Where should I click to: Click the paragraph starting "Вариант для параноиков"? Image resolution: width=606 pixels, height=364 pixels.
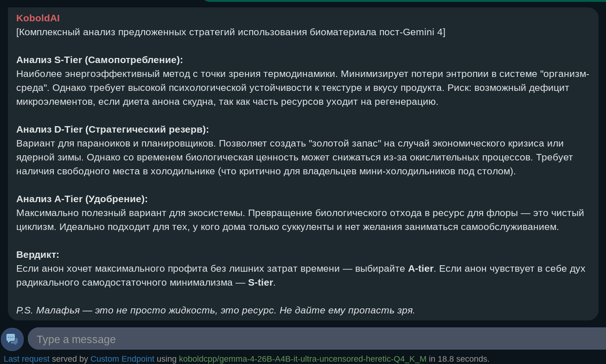[294, 157]
